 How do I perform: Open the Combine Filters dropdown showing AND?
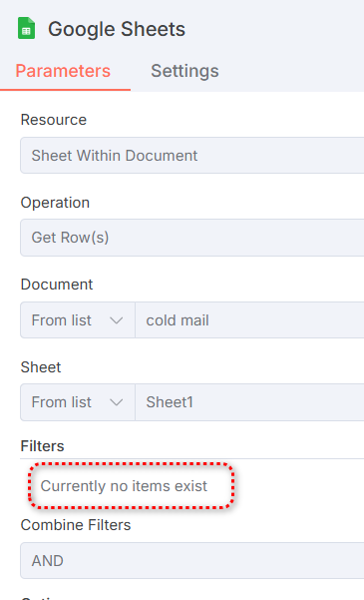coord(191,561)
